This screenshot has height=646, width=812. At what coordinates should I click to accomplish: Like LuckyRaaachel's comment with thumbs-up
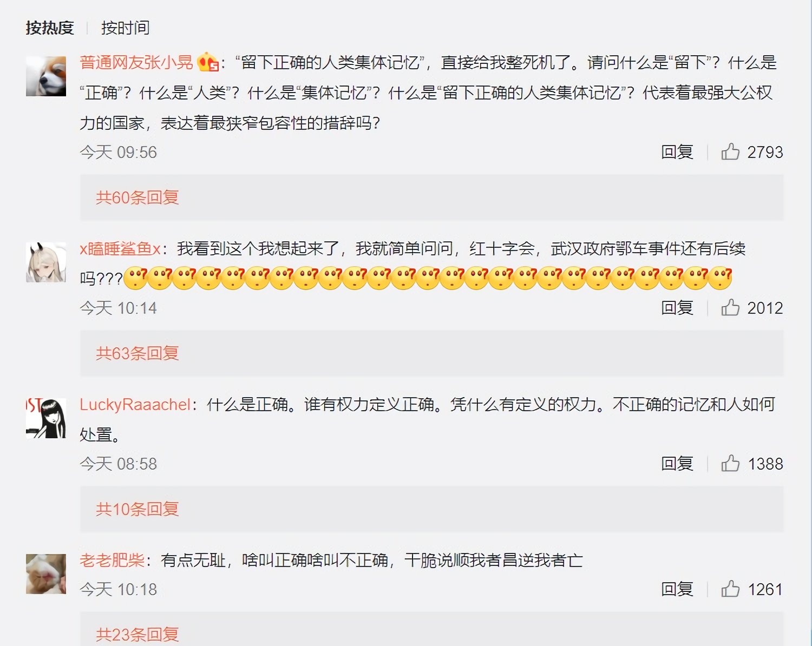click(x=730, y=464)
